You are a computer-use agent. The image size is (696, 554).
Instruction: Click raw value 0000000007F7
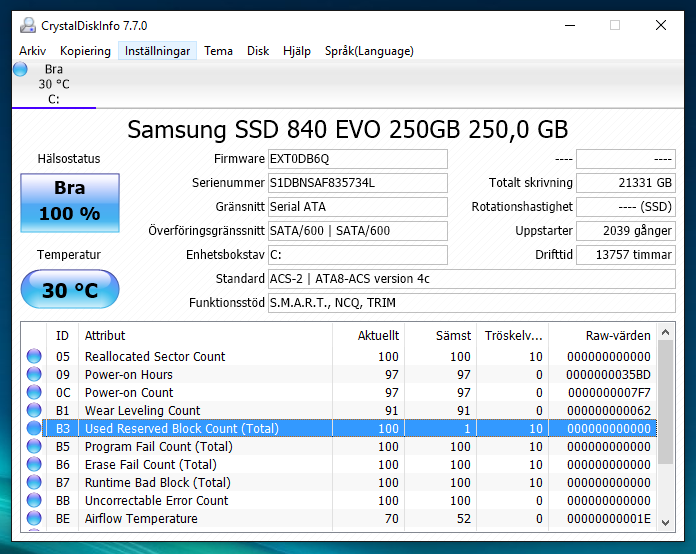tap(609, 392)
